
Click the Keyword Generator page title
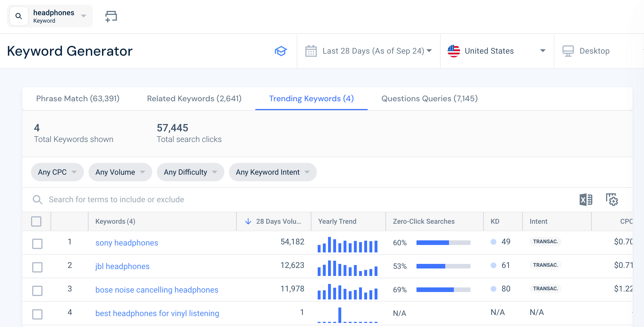pos(70,51)
